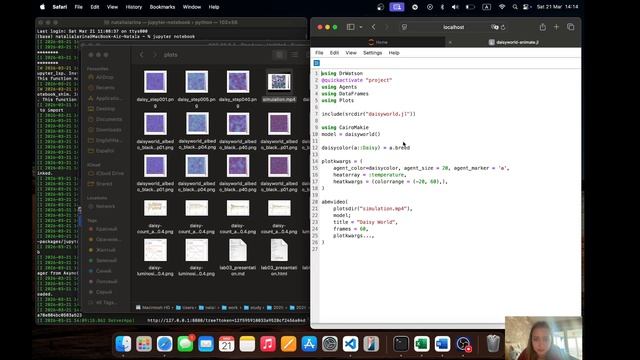Reload the localhost page
The height and width of the screenshot is (360, 640).
pos(503,27)
